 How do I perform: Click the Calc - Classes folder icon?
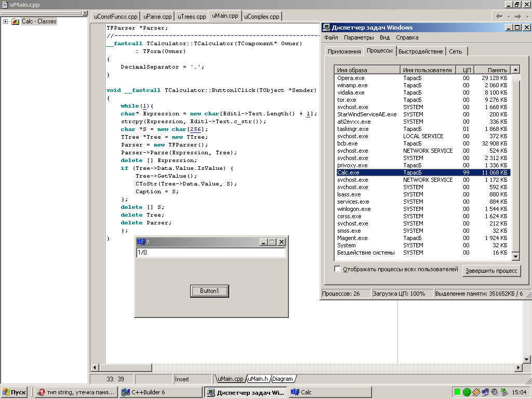pos(16,21)
